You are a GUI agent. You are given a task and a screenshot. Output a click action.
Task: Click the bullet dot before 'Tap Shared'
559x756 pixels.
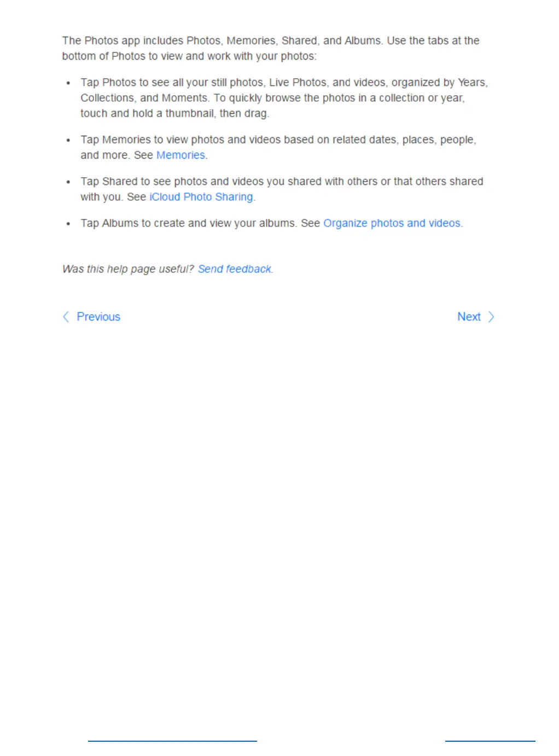(x=68, y=182)
